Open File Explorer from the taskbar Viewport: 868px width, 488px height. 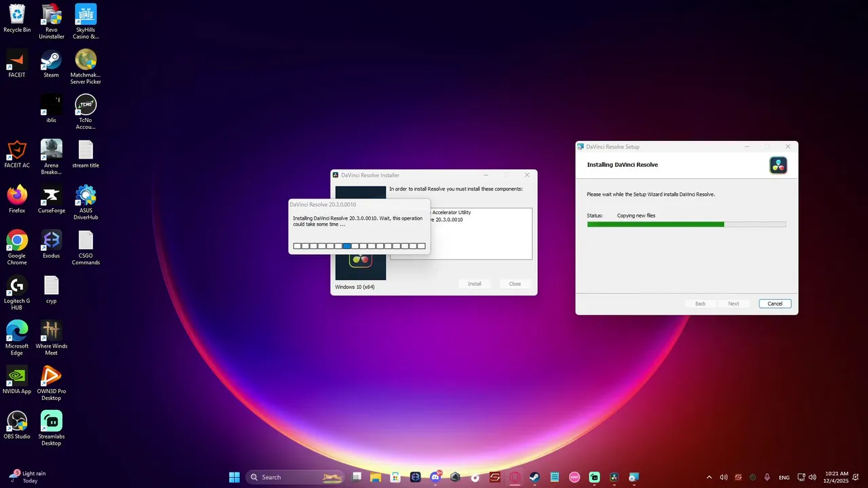(x=376, y=477)
